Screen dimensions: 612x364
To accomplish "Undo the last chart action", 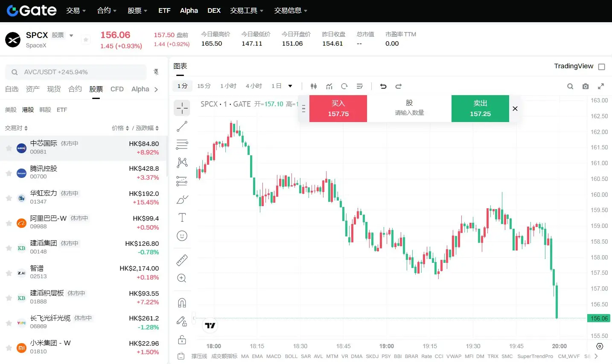I will coord(383,86).
